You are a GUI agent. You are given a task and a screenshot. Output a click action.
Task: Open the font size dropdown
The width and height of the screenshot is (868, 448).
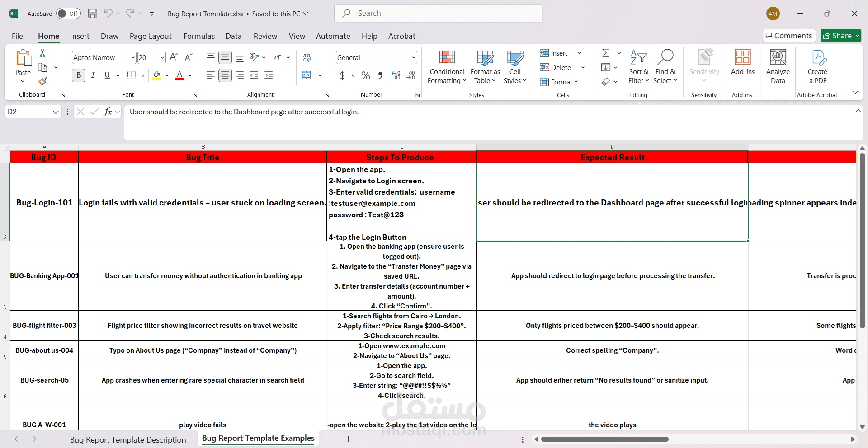pos(162,57)
